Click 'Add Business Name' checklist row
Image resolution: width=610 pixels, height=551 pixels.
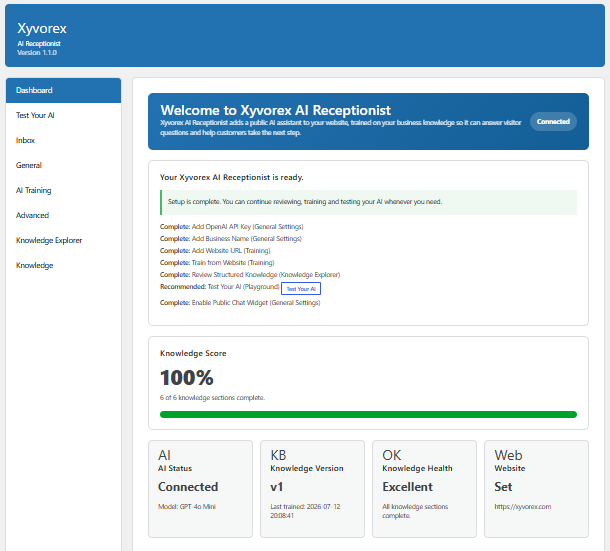click(231, 239)
